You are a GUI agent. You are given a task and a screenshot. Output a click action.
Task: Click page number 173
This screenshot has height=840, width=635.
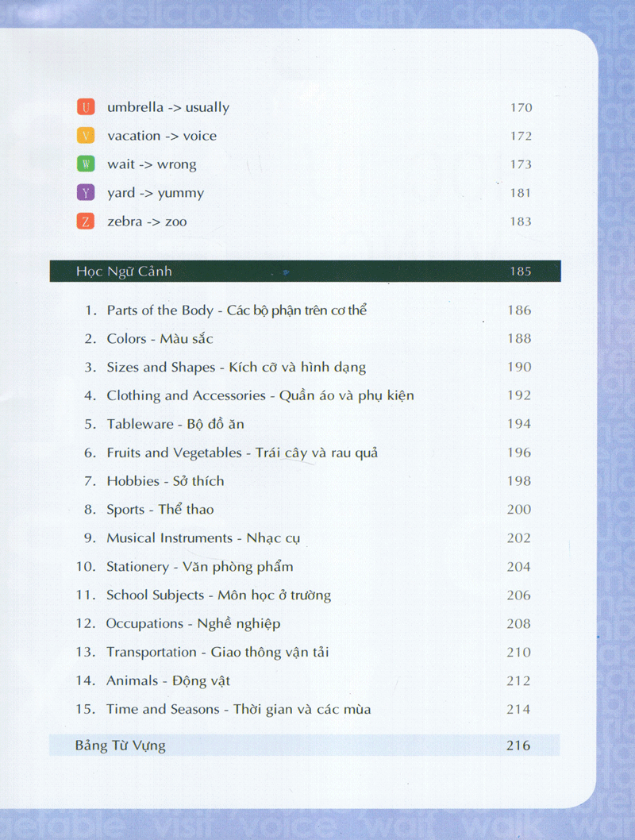tap(521, 164)
